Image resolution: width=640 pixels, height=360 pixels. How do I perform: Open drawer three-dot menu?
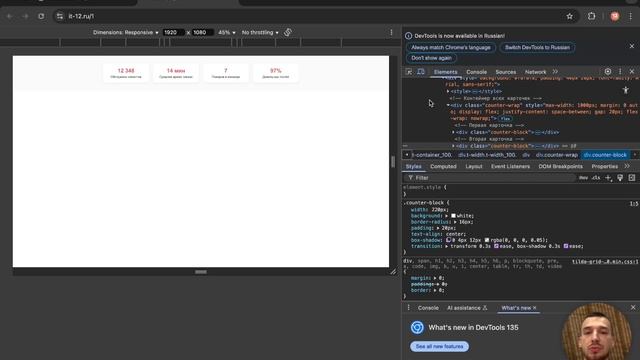point(409,308)
